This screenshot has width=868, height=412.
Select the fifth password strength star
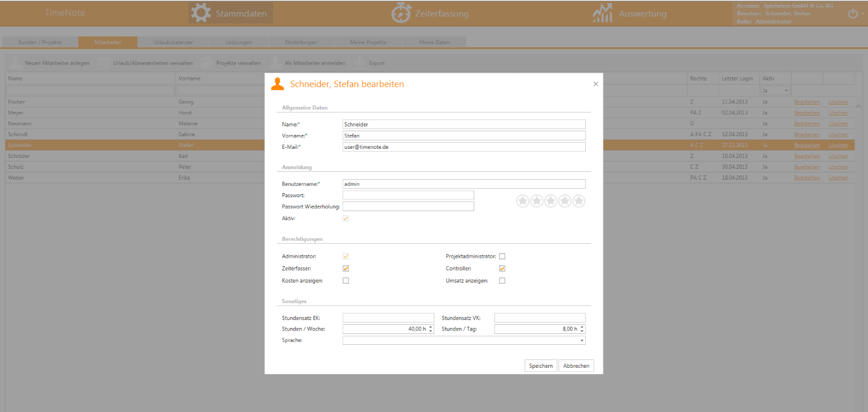(579, 201)
